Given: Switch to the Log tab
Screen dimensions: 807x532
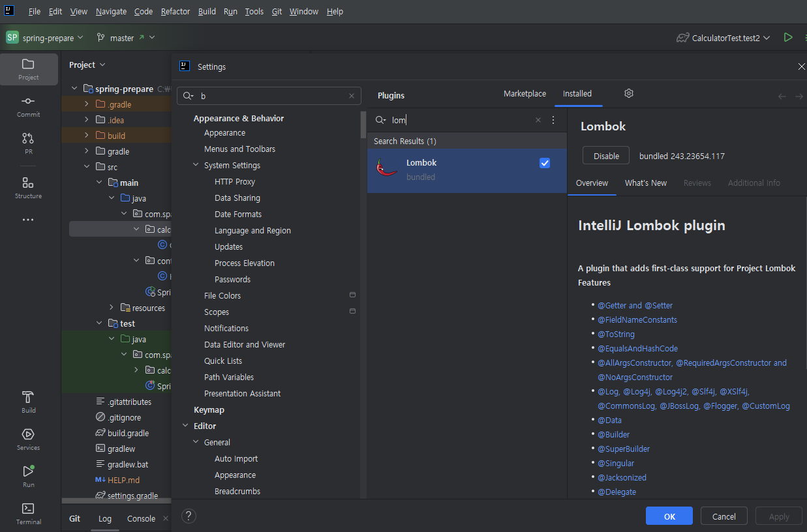Looking at the screenshot, I should tap(105, 519).
